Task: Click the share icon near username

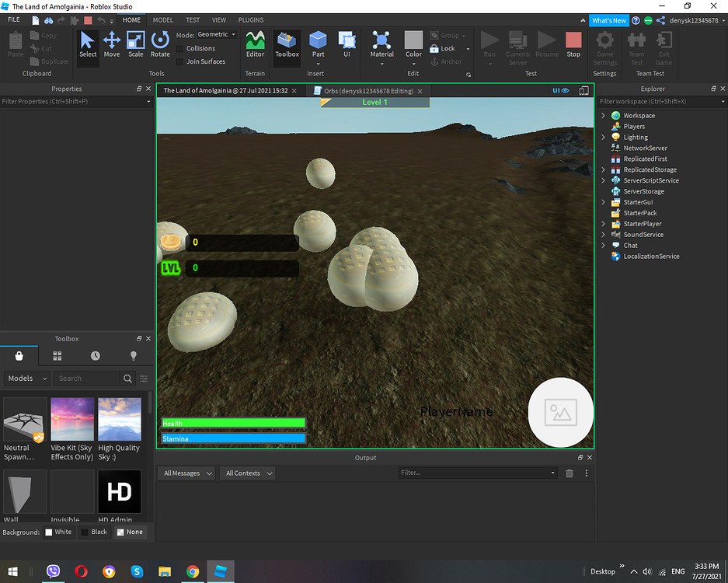Action: 660,20
